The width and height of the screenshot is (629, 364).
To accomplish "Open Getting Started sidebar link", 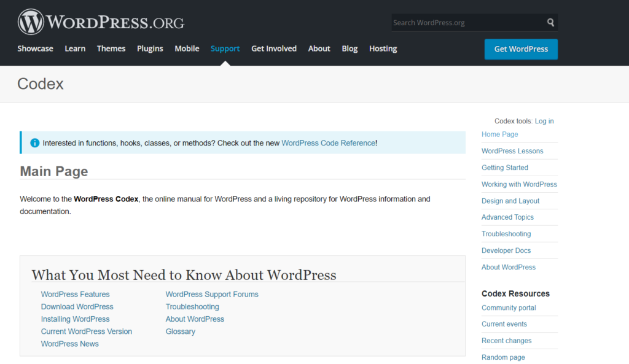I will click(x=505, y=168).
